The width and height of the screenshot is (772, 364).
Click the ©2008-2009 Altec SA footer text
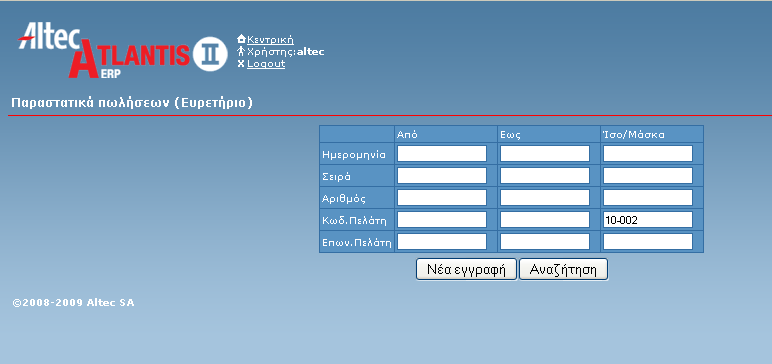(x=73, y=302)
